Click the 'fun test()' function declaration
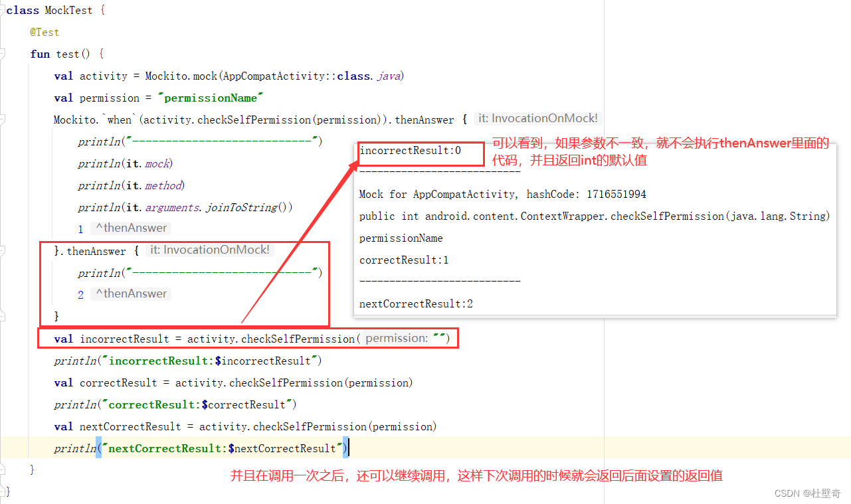This screenshot has width=851, height=504. click(x=67, y=54)
